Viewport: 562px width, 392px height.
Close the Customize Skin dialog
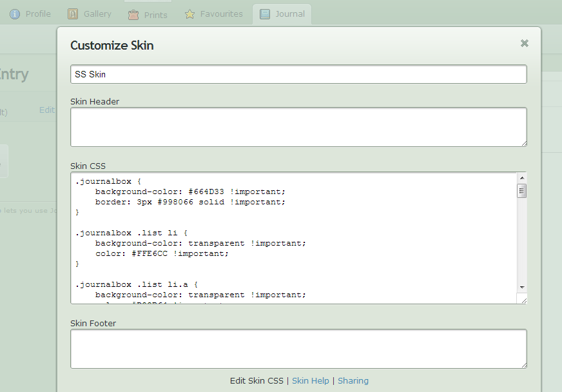coord(525,43)
